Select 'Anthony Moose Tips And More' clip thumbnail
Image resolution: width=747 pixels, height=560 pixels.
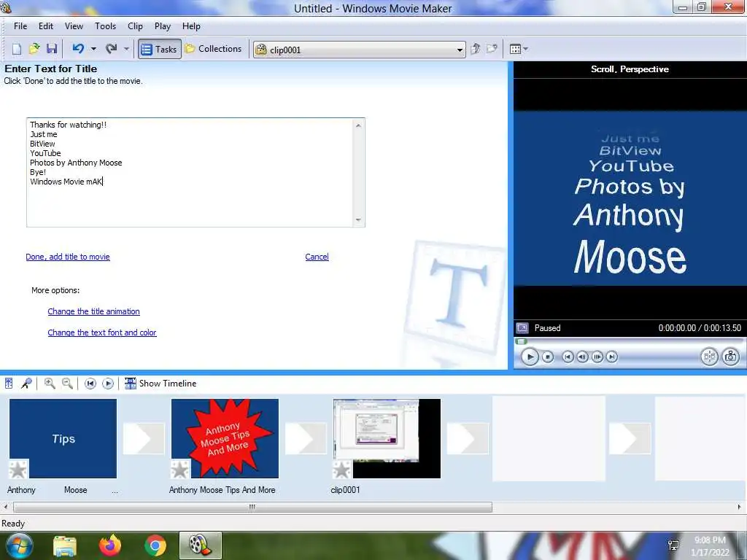tap(225, 438)
